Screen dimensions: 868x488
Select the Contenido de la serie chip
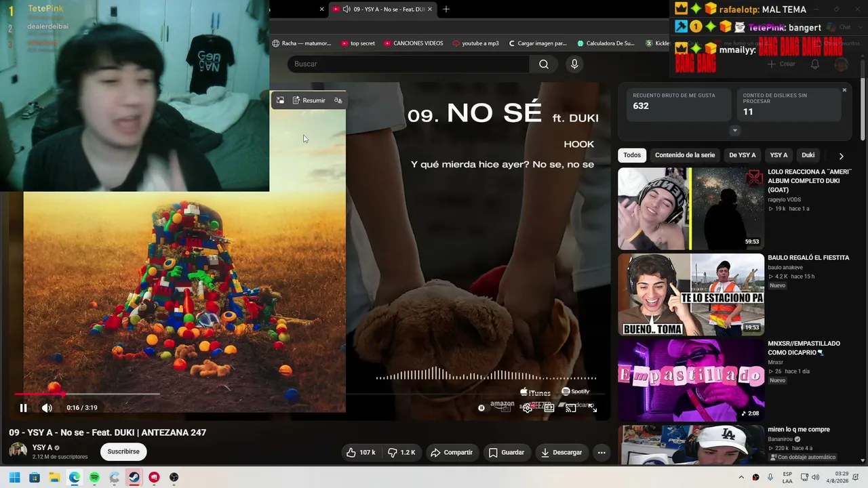[685, 155]
